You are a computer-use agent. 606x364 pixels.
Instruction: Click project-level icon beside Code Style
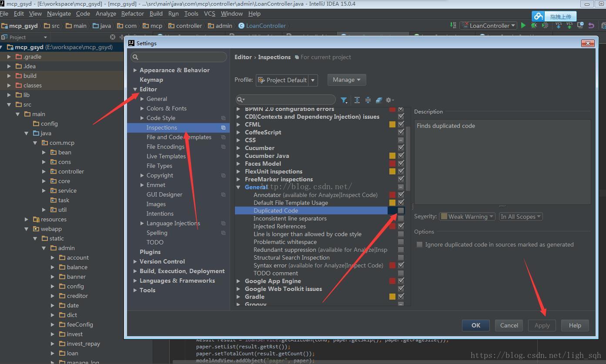(223, 118)
